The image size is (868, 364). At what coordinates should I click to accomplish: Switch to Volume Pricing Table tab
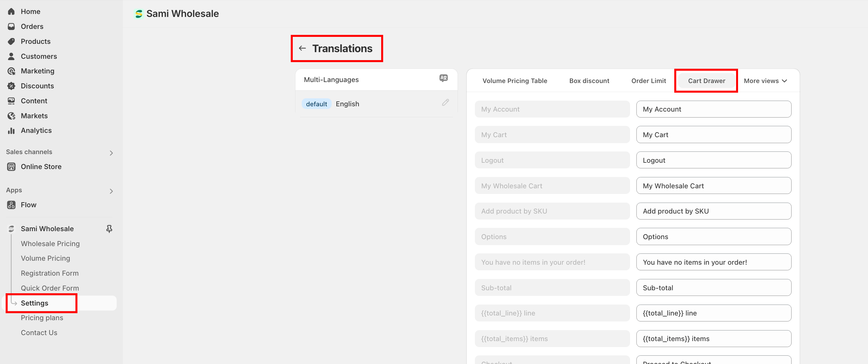point(514,81)
